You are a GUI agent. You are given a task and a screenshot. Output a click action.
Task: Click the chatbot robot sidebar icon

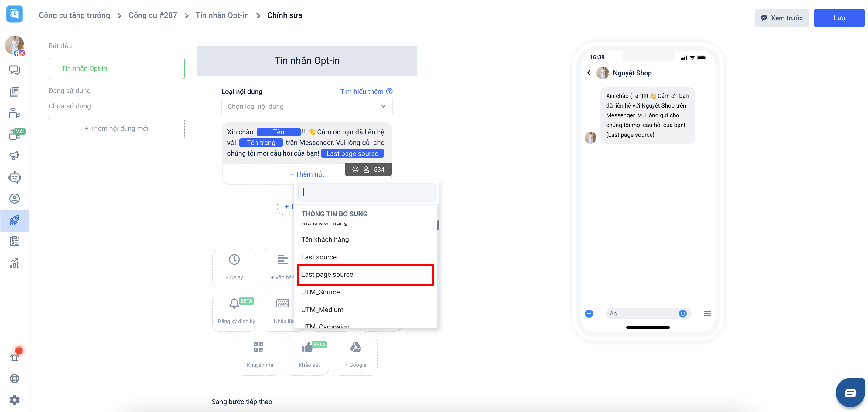point(14,177)
